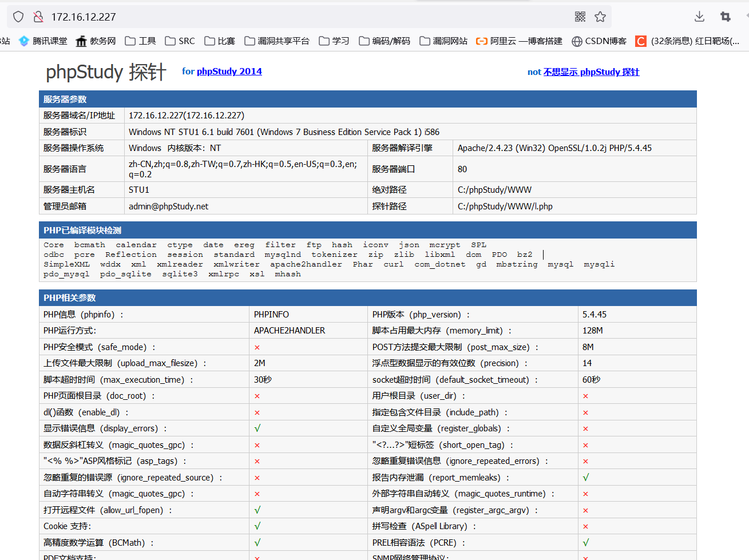Follow the phpStudy 2014 link

[229, 71]
